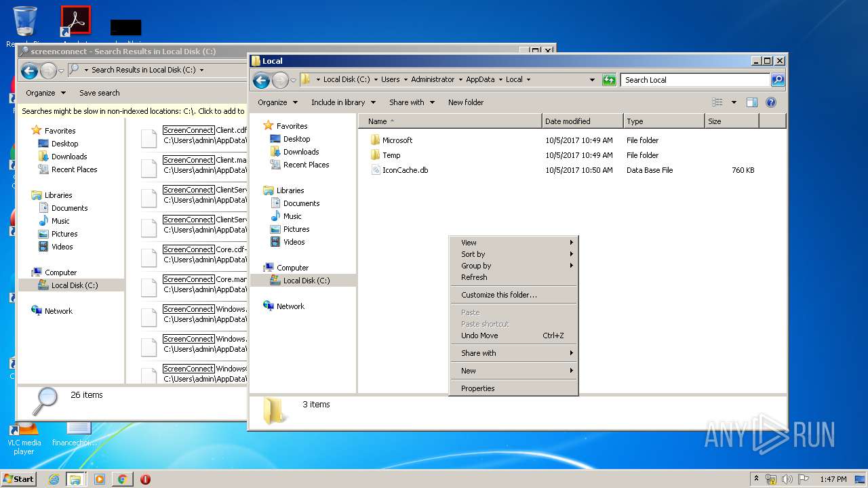The image size is (868, 488).
Task: Select Recent Places in Local window sidebar
Action: pos(306,165)
